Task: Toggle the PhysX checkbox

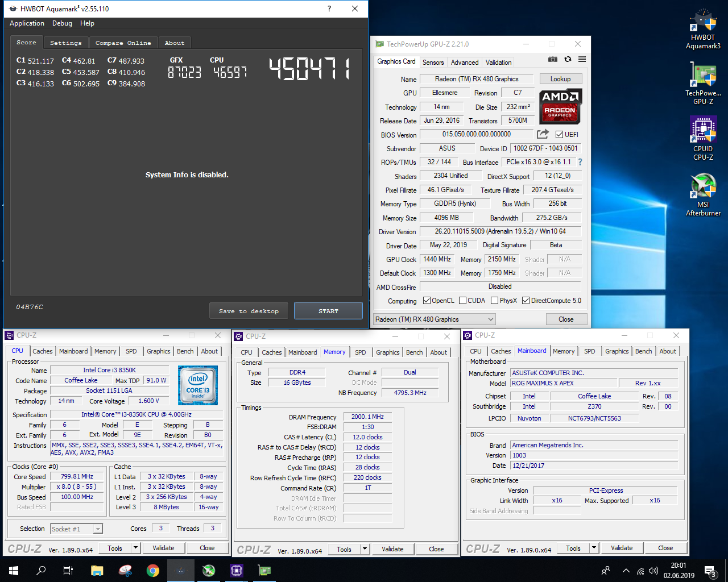Action: (x=495, y=301)
